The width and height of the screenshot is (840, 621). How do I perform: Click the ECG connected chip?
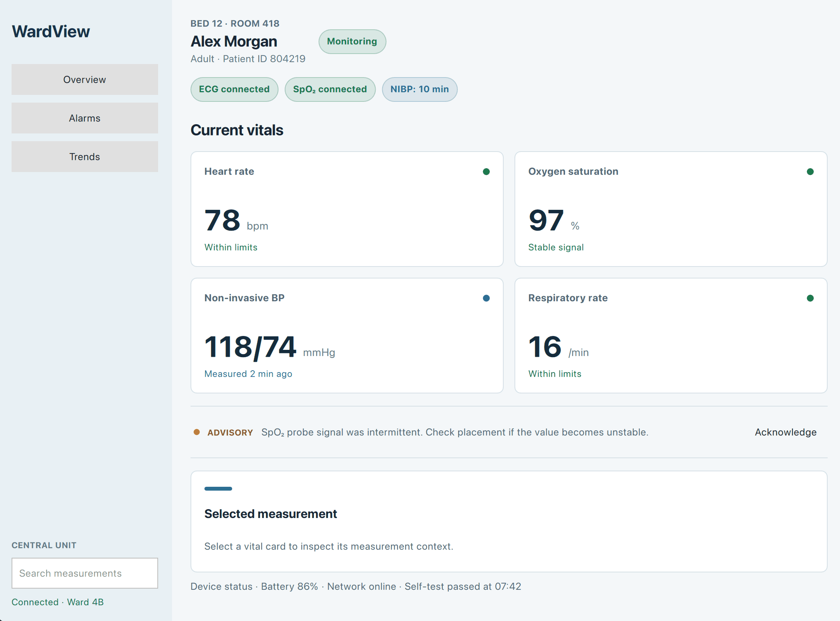[234, 89]
